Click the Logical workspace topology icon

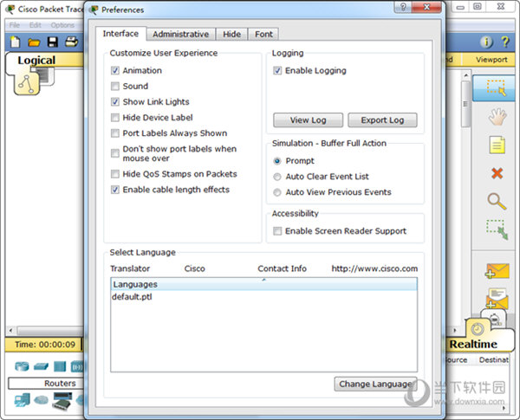pyautogui.click(x=26, y=84)
